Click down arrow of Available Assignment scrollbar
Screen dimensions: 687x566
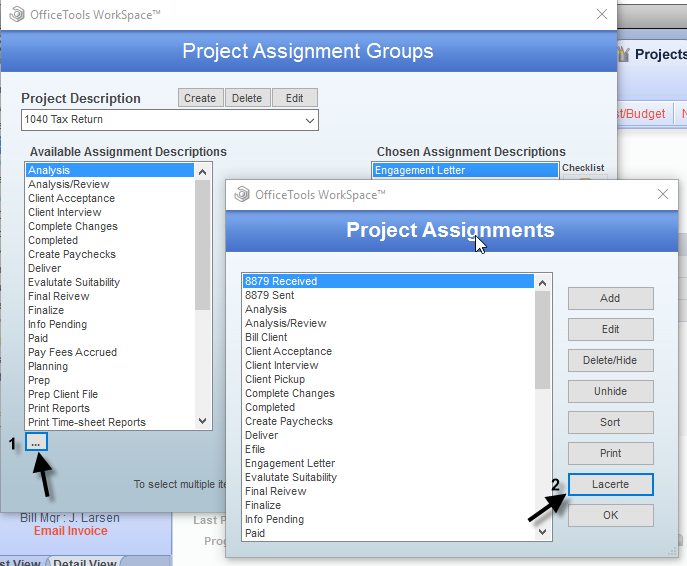(x=202, y=421)
